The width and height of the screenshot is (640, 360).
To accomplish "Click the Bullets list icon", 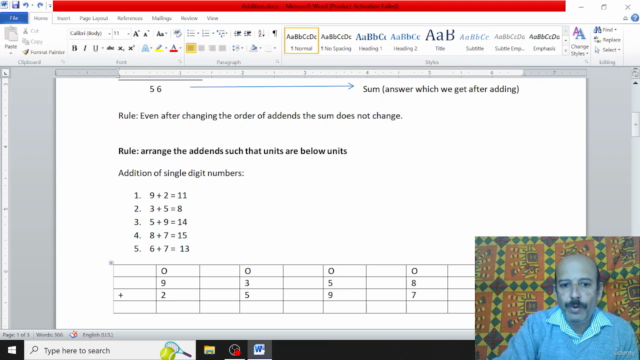I will tap(191, 33).
